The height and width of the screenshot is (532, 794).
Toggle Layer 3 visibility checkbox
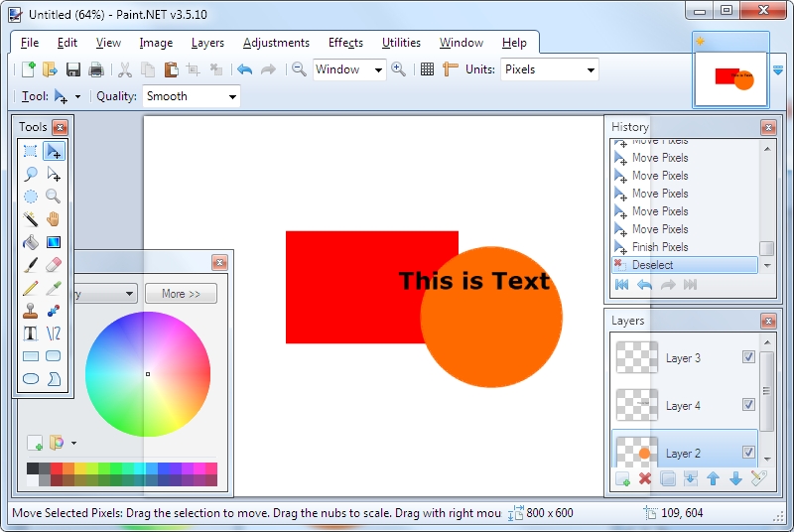pos(748,357)
